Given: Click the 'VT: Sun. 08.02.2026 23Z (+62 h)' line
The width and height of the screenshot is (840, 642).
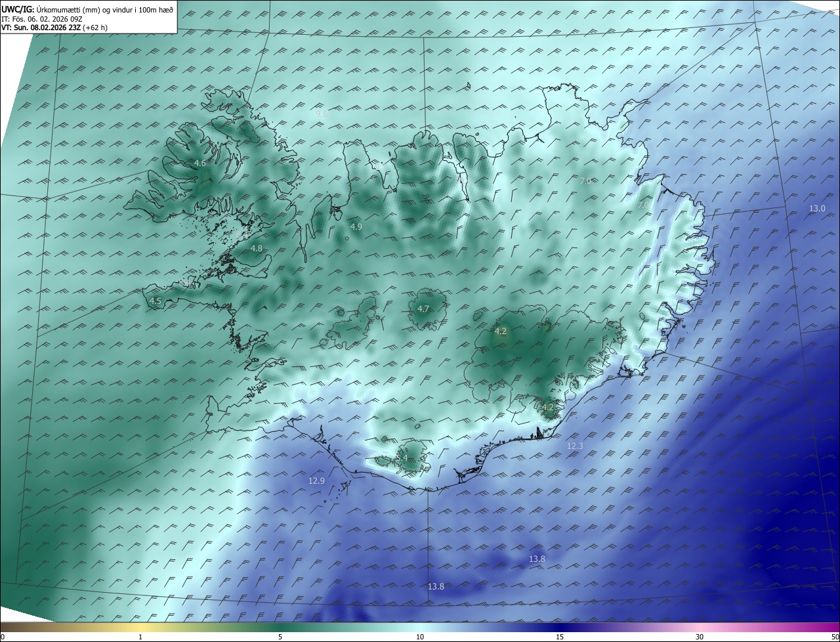Looking at the screenshot, I should (54, 28).
